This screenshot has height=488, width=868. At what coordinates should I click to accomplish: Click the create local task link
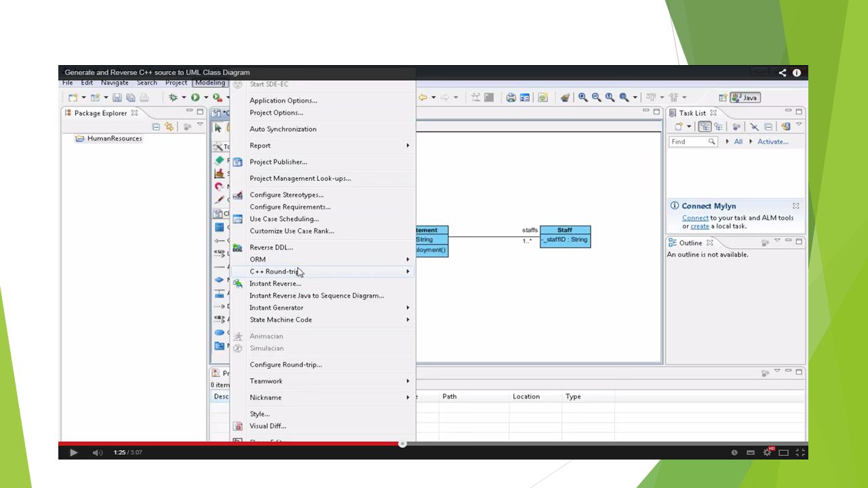700,226
